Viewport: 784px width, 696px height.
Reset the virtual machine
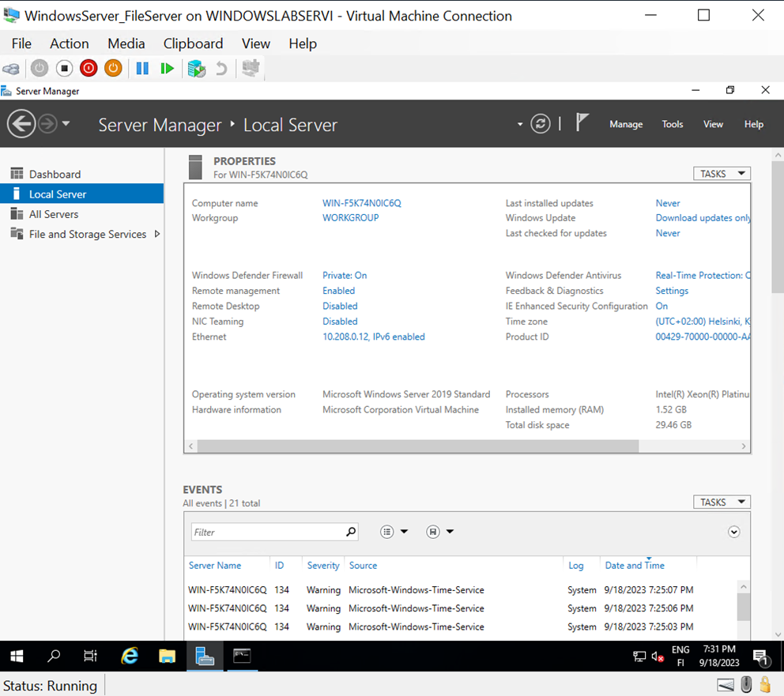[167, 68]
